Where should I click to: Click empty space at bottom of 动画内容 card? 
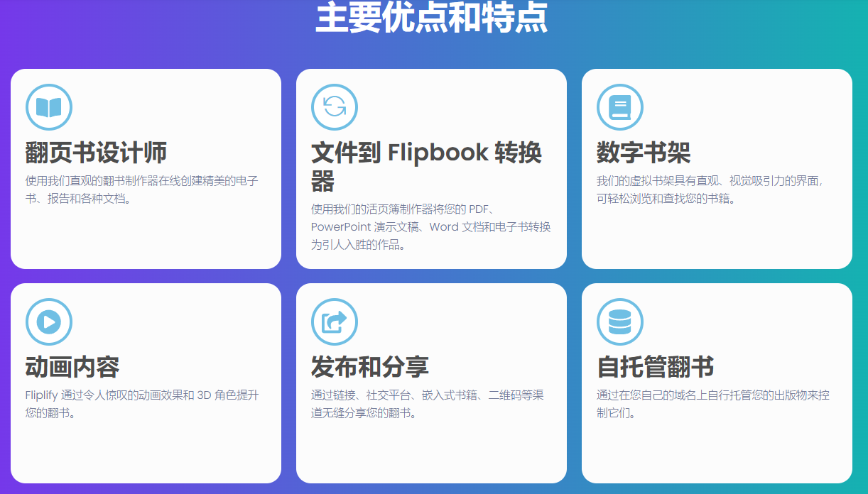point(146,454)
